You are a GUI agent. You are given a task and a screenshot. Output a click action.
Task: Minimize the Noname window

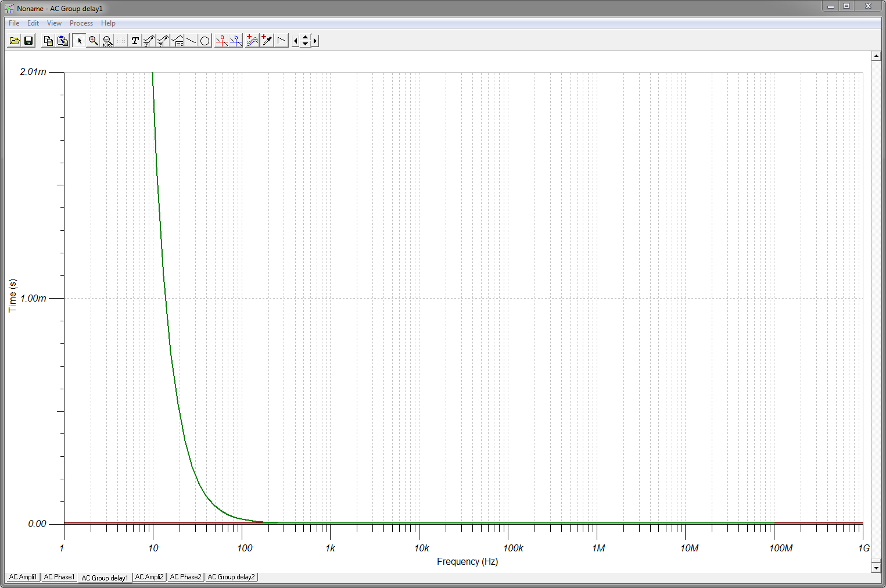(831, 6)
